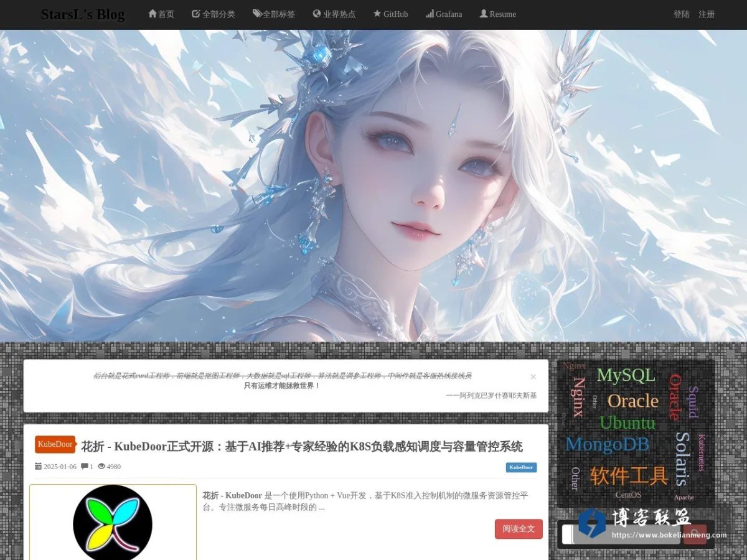Viewport: 747px width, 560px height.
Task: Click the blue KubeDoor tag label
Action: point(521,467)
